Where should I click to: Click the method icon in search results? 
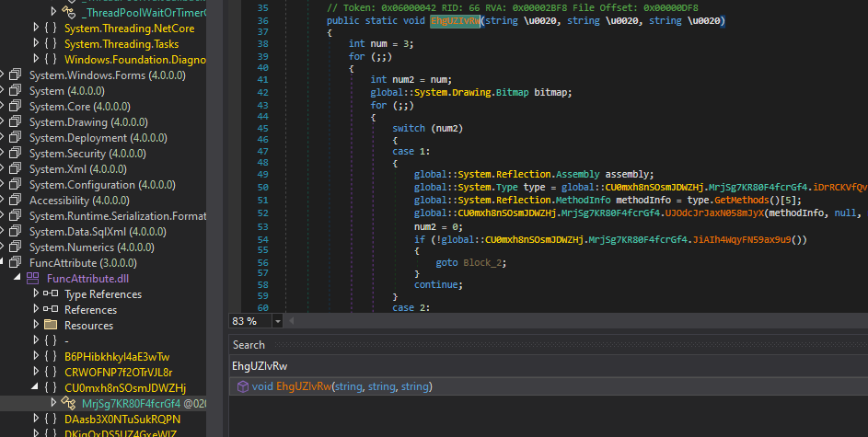[x=243, y=387]
